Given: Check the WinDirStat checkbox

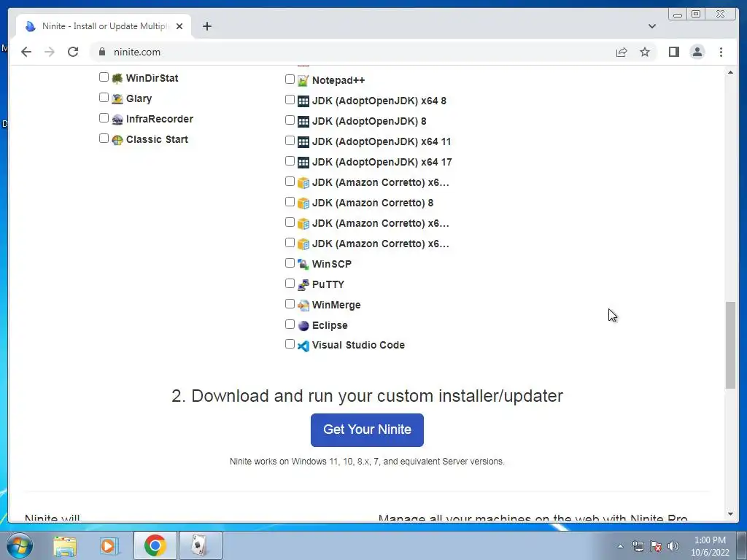Looking at the screenshot, I should pos(104,77).
